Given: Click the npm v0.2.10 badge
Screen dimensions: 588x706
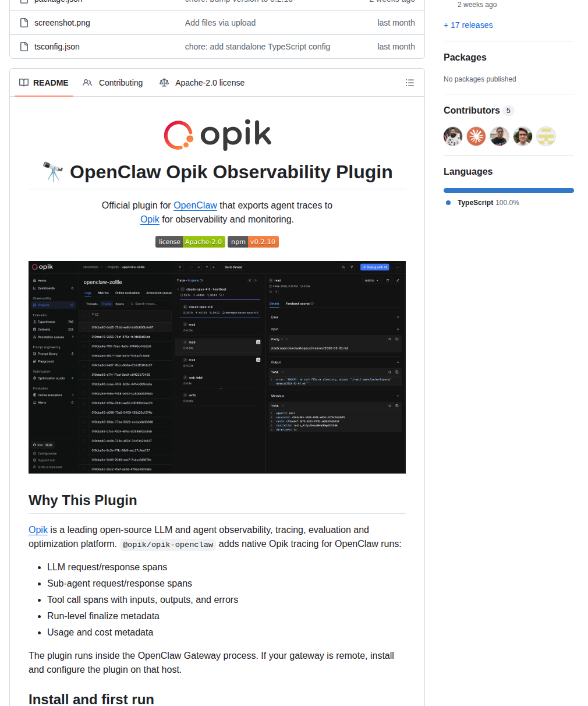Looking at the screenshot, I should tap(253, 242).
